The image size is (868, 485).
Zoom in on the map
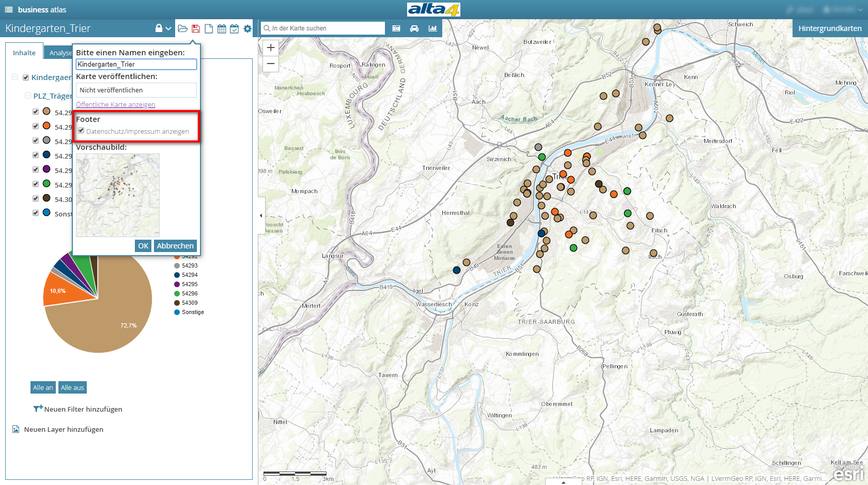pyautogui.click(x=271, y=48)
